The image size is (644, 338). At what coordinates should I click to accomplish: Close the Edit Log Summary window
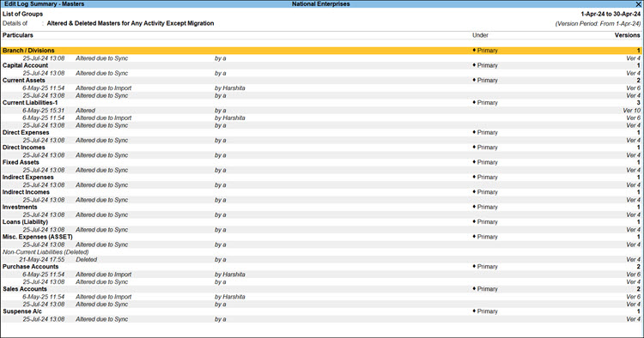(639, 4)
